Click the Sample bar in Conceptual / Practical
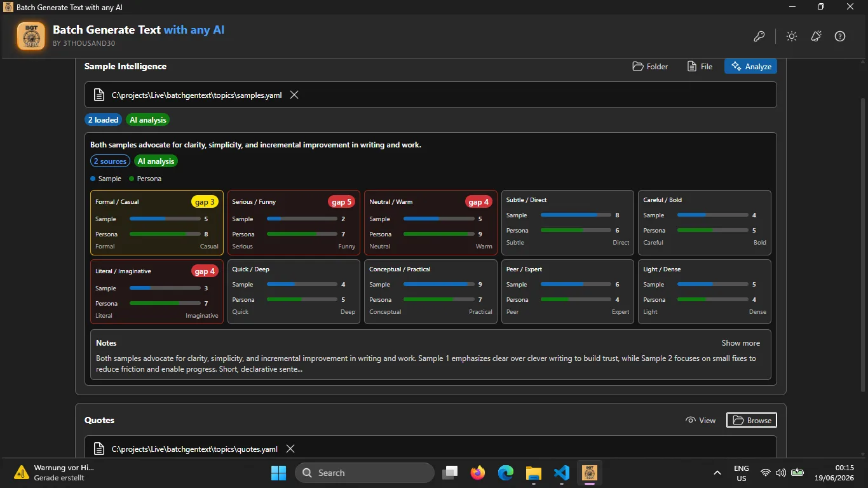The image size is (868, 488). pyautogui.click(x=438, y=284)
